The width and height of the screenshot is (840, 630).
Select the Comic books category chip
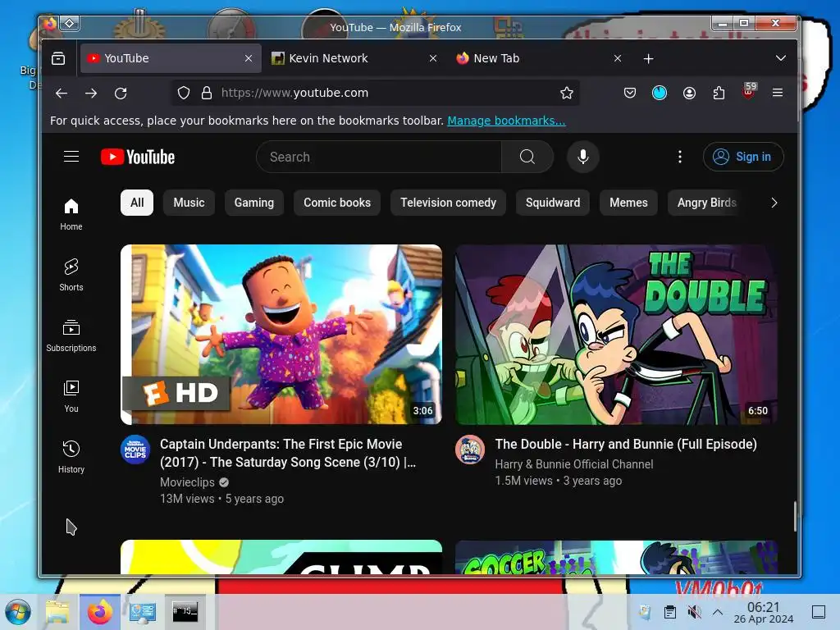pos(337,203)
